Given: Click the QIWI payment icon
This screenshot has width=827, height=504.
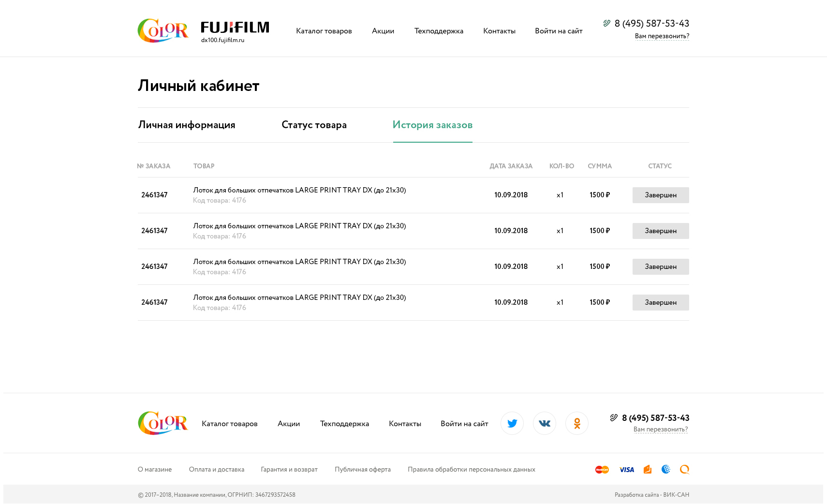Looking at the screenshot, I should pyautogui.click(x=684, y=469).
